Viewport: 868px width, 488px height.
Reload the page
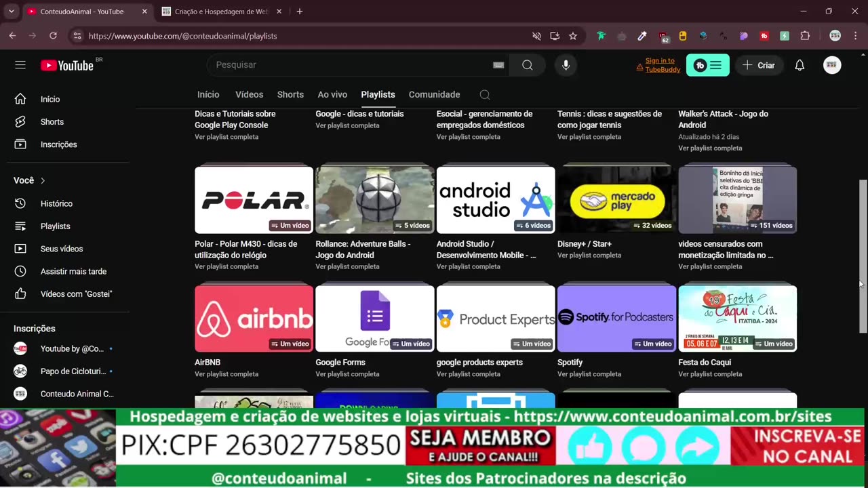(53, 36)
